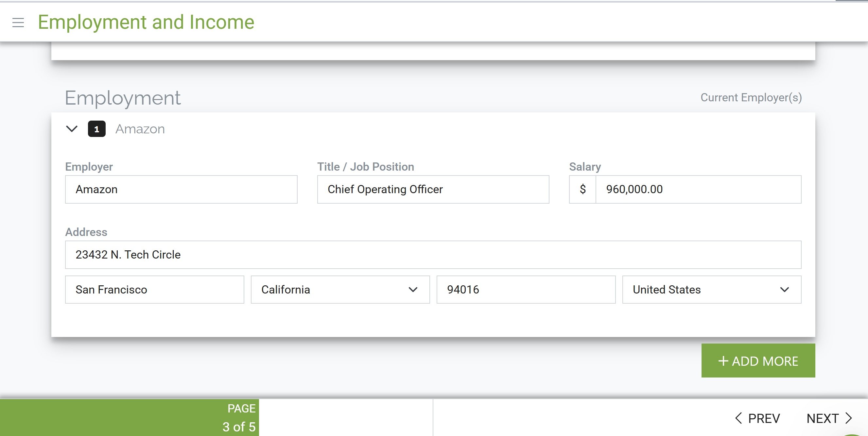Click the dollar sign salary prefix
The height and width of the screenshot is (436, 868).
[582, 189]
